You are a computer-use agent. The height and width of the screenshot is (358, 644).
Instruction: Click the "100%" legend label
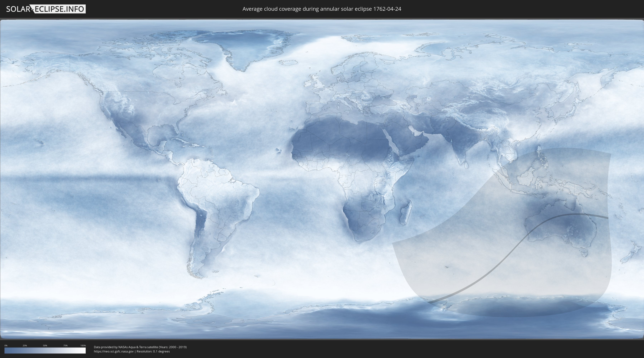pyautogui.click(x=83, y=345)
